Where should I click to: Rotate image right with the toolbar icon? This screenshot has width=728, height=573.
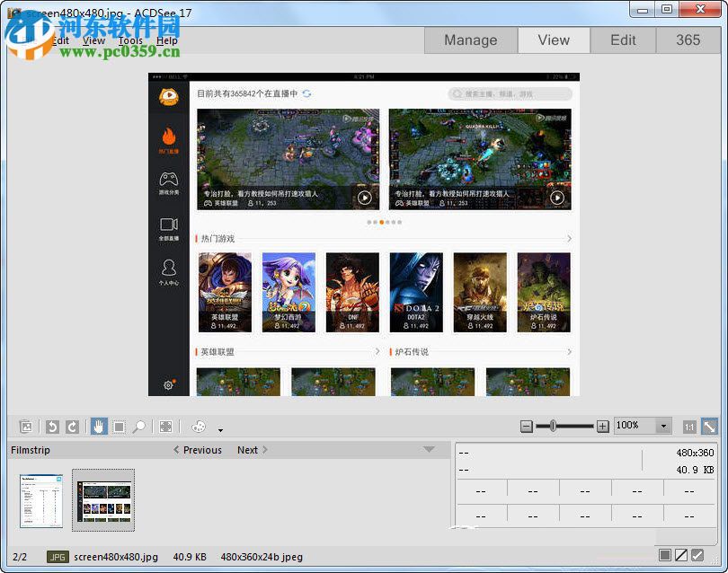point(72,427)
